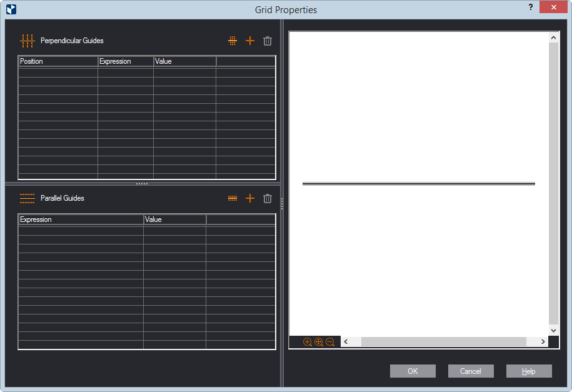The image size is (572, 392).
Task: Fit the grid preview to view
Action: click(x=318, y=342)
